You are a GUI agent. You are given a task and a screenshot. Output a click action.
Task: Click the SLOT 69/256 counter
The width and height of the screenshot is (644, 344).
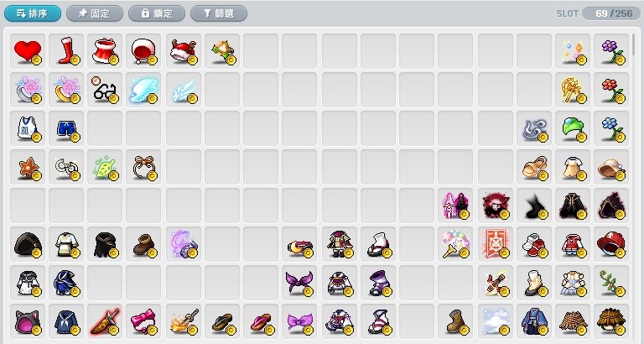[598, 13]
